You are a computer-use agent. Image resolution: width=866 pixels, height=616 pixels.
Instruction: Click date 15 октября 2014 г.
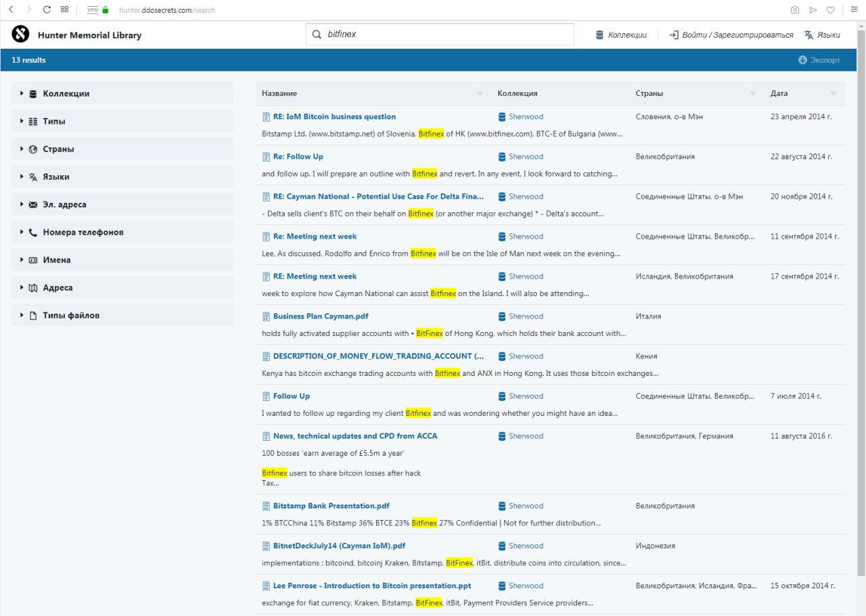803,586
